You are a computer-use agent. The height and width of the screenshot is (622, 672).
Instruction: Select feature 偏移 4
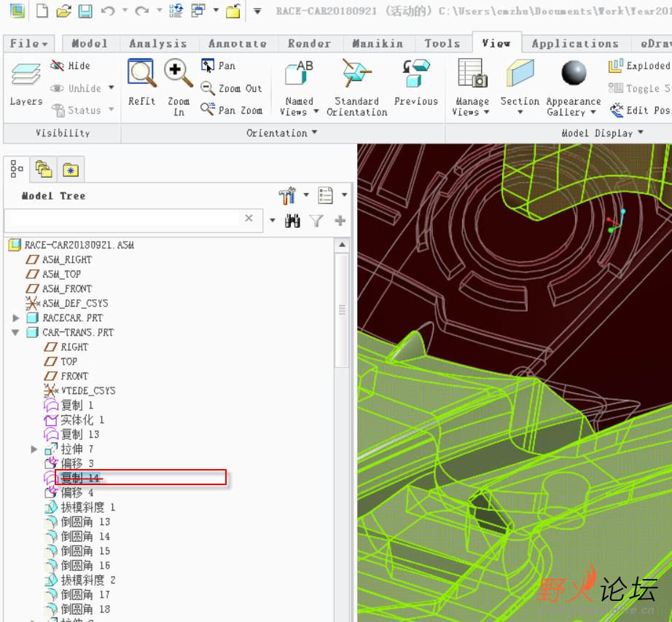click(x=77, y=492)
